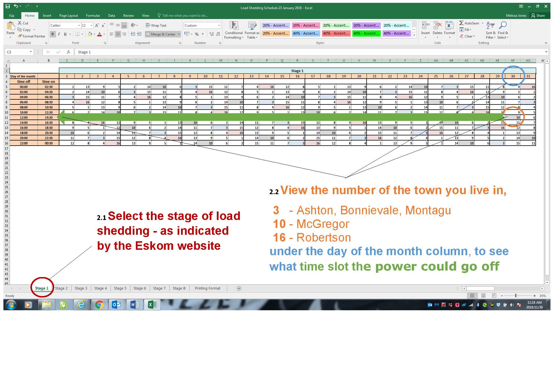Screen dimensions: 555x392
Task: Click Tell me what you want to do
Action: tap(183, 16)
